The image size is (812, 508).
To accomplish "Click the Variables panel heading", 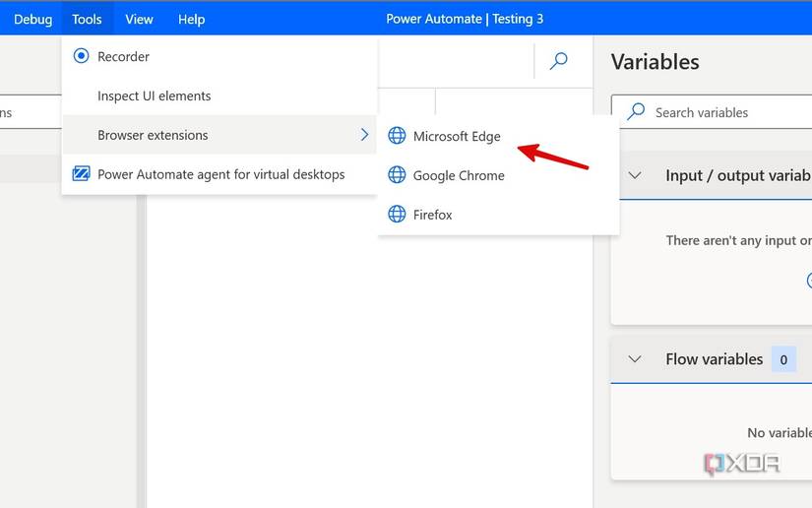I will pyautogui.click(x=656, y=62).
